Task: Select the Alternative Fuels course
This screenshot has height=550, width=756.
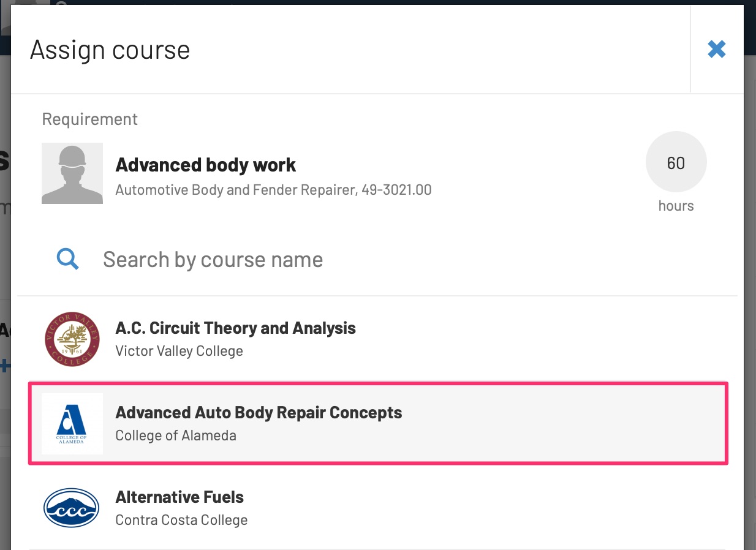Action: (x=377, y=508)
